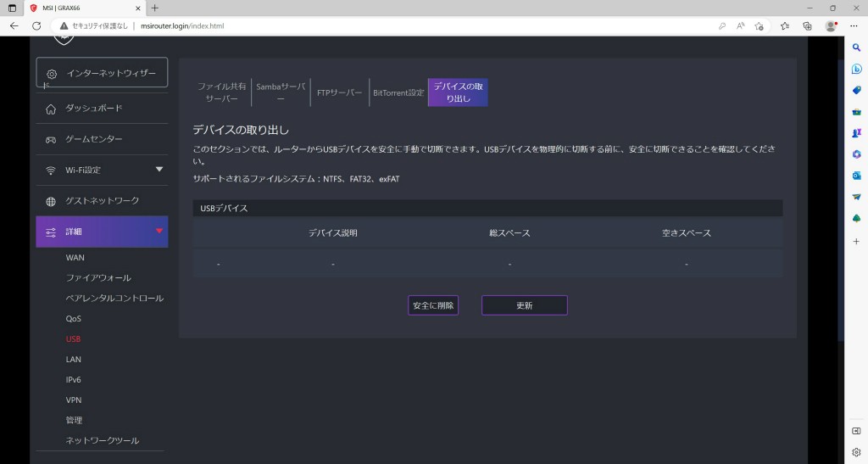This screenshot has width=868, height=464.
Task: Open the IPv6 submenu item
Action: 73,380
